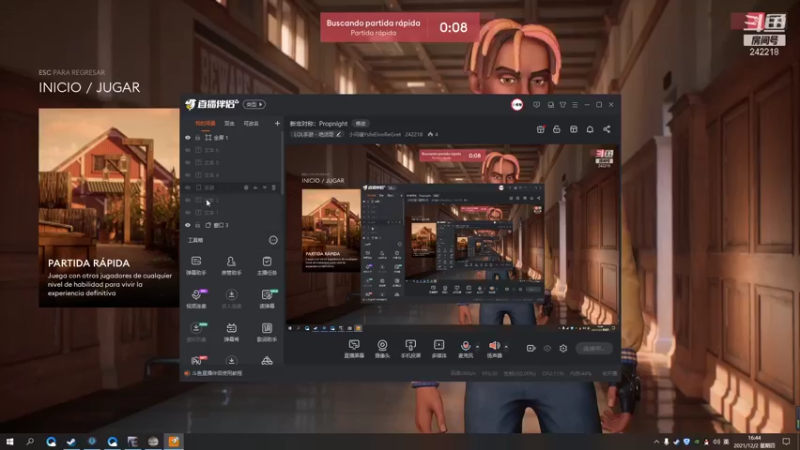Hide the 窗口 3 layer via eye icon
The height and width of the screenshot is (450, 800).
coord(188,225)
